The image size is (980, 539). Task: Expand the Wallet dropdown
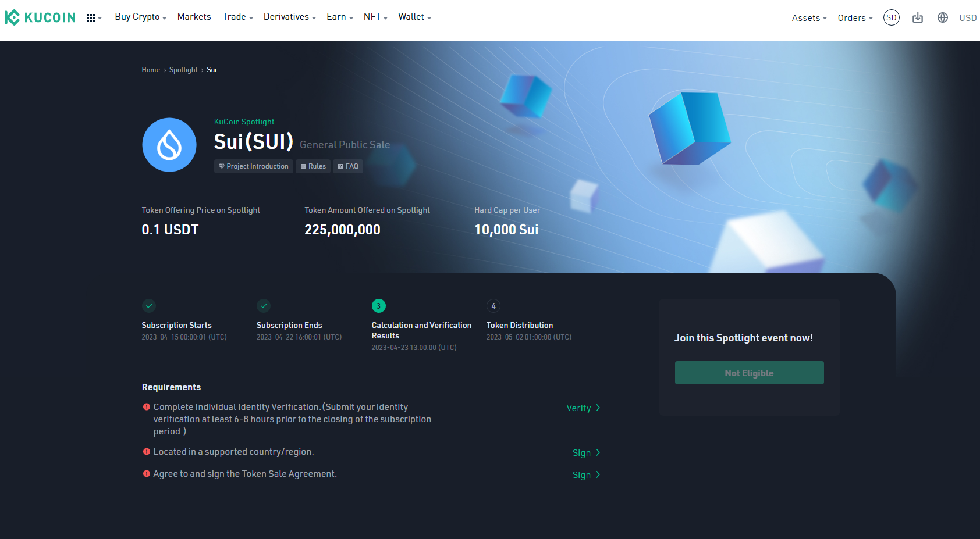pyautogui.click(x=414, y=17)
